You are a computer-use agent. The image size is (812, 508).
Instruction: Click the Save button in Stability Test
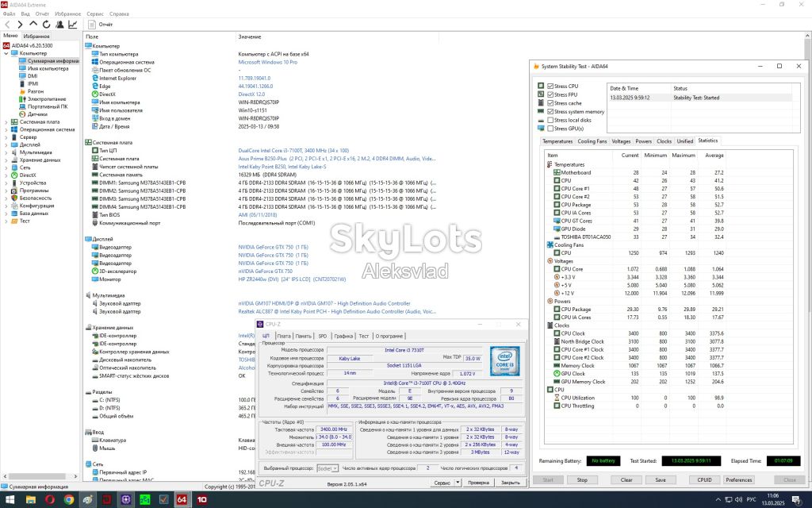point(661,480)
